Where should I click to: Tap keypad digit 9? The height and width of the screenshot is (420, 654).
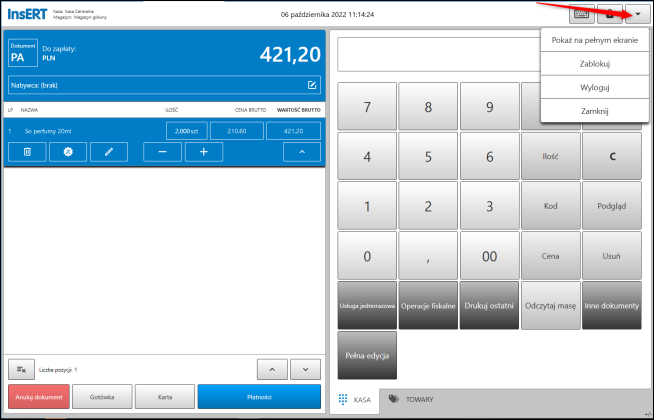pos(490,107)
